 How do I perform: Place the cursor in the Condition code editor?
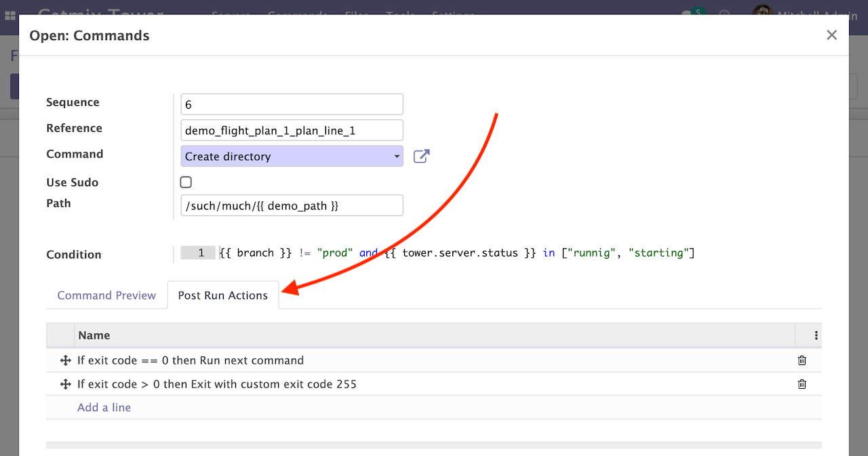475,253
